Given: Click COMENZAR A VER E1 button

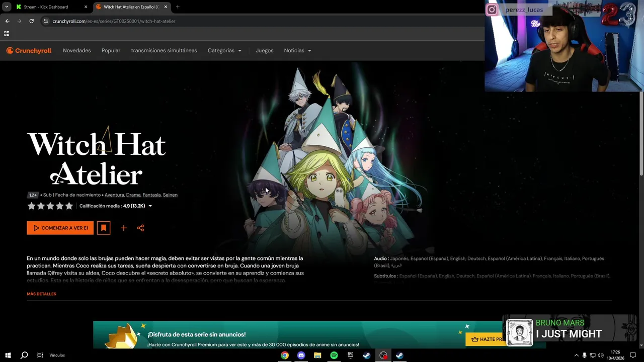Looking at the screenshot, I should [x=60, y=228].
